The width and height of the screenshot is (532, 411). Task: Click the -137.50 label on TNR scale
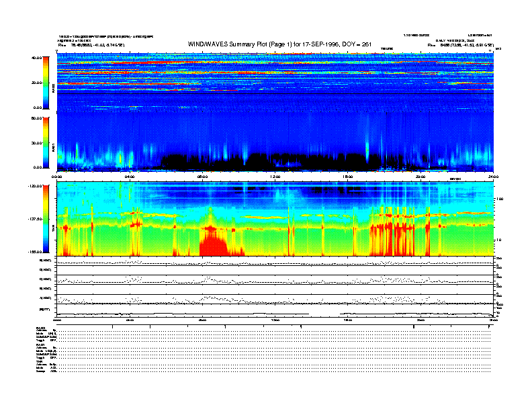[x=35, y=219]
